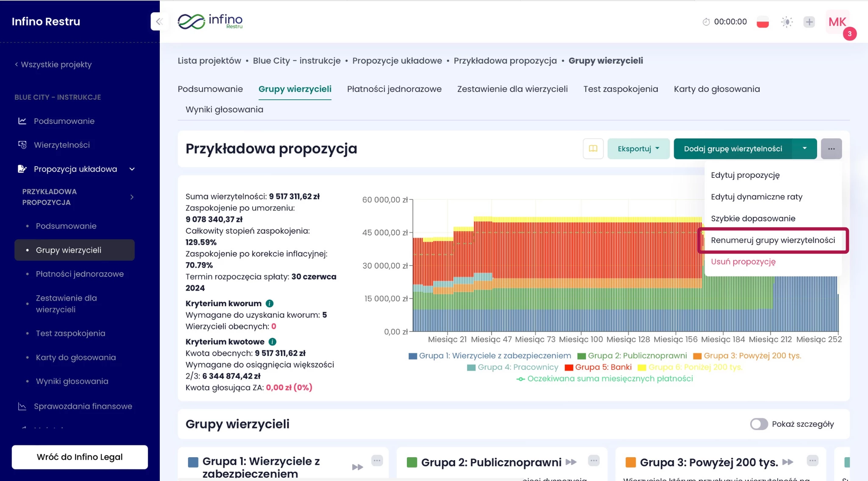
Task: Select Renumeruj grupy wierzytelności menu item
Action: 773,240
